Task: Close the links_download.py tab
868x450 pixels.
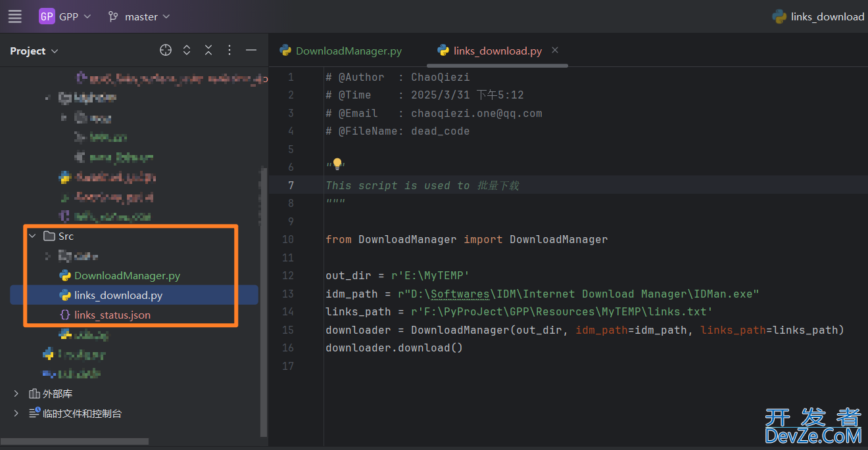Action: [555, 50]
